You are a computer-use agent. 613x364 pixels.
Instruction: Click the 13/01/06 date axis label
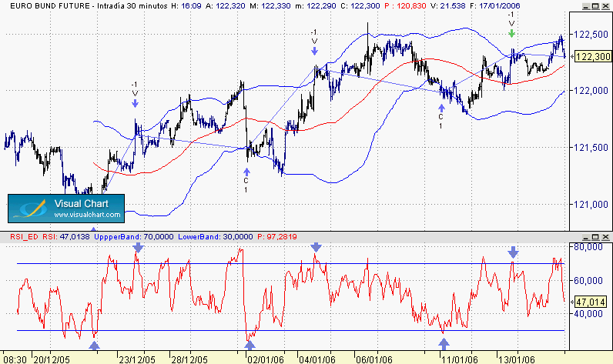[516, 359]
